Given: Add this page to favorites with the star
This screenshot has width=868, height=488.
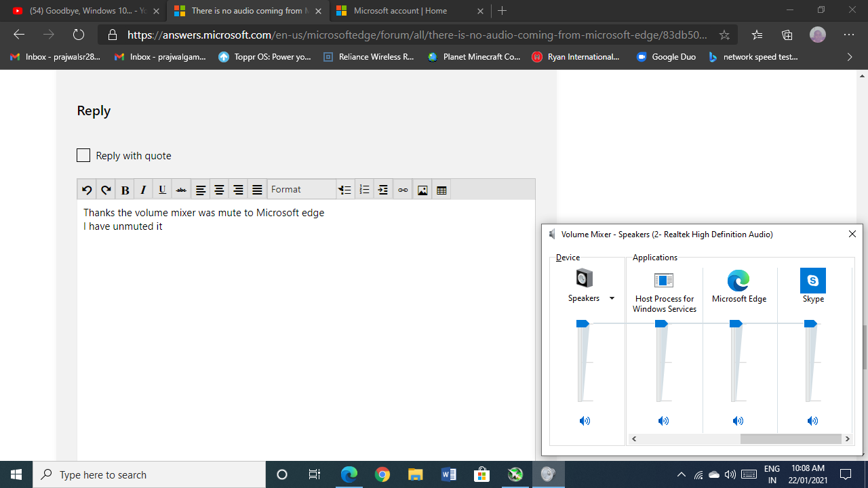Looking at the screenshot, I should click(x=724, y=35).
